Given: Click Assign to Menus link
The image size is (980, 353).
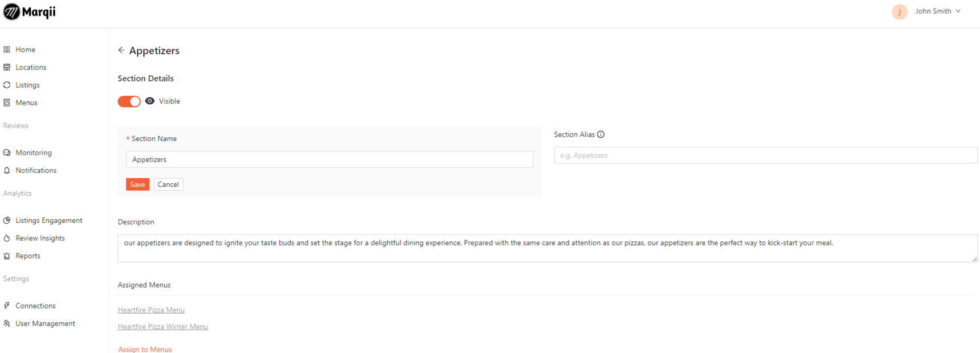Looking at the screenshot, I should [x=145, y=349].
